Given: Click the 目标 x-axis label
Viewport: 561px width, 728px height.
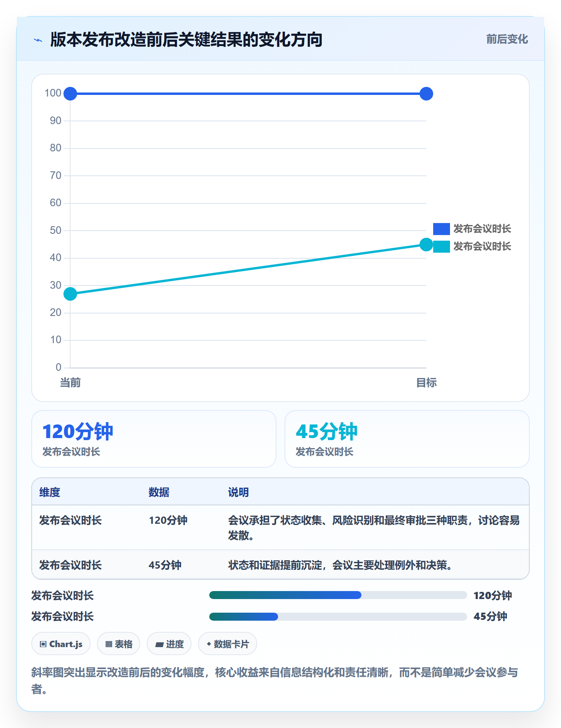Looking at the screenshot, I should (426, 383).
